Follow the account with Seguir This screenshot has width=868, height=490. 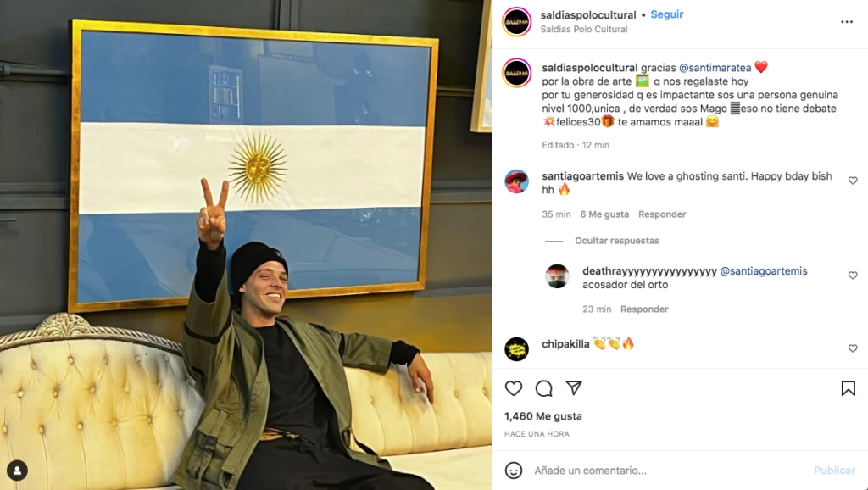tap(666, 14)
